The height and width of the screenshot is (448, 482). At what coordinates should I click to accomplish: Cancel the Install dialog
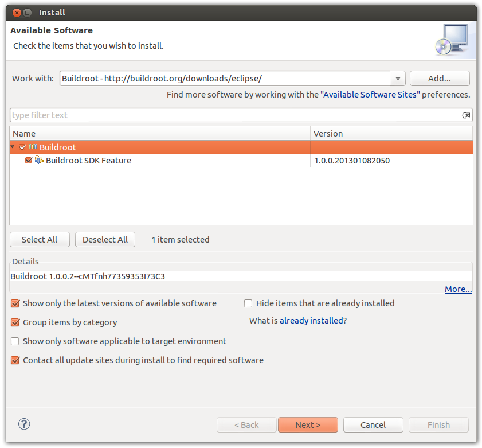pyautogui.click(x=373, y=425)
